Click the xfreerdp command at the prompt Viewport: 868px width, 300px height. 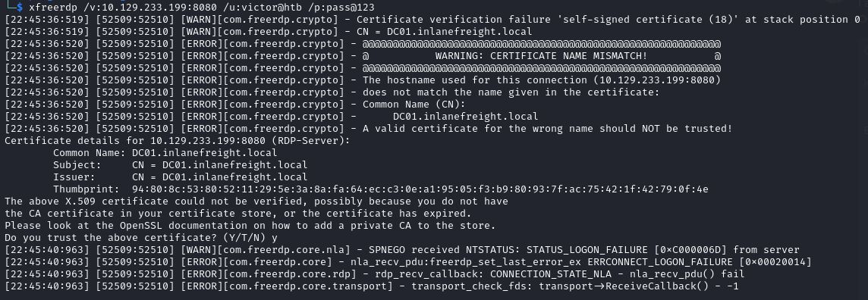pos(52,7)
